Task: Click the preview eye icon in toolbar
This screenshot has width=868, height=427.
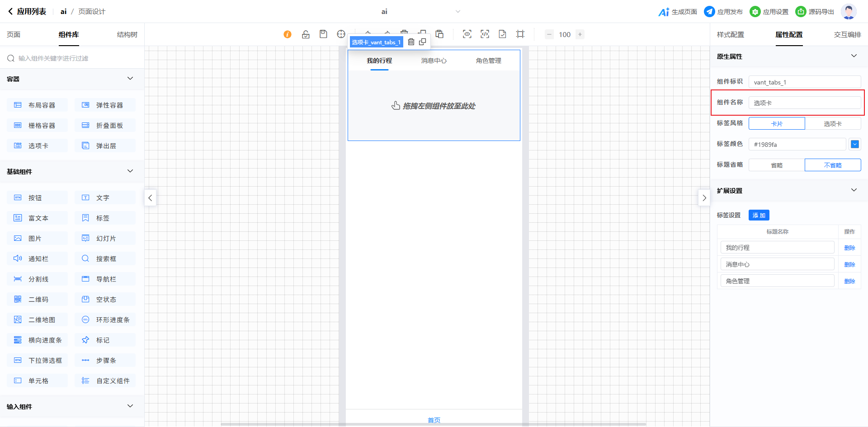Action: pyautogui.click(x=467, y=34)
